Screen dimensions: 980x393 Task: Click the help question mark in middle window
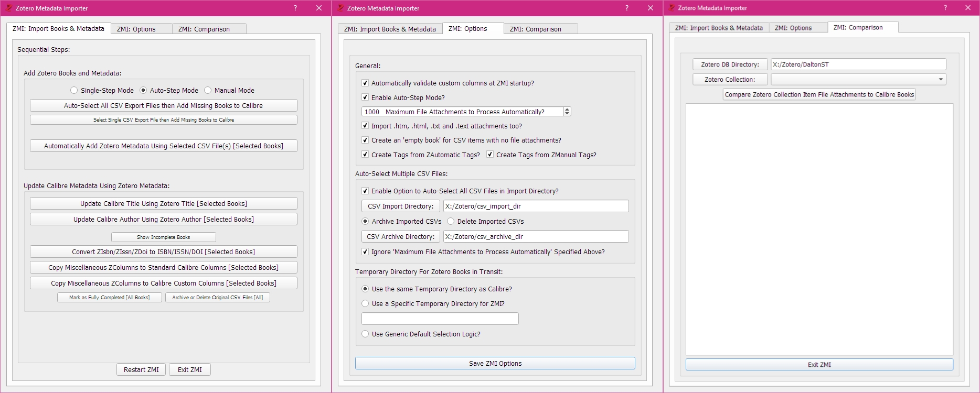pyautogui.click(x=627, y=8)
